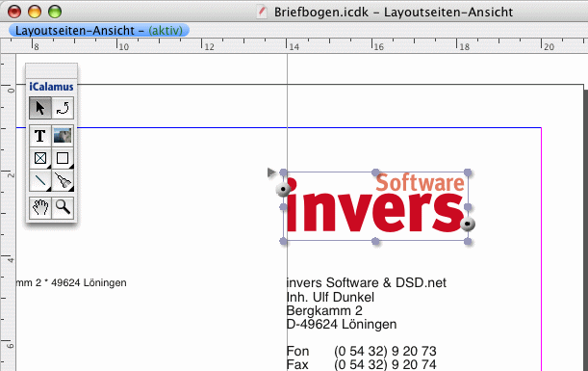The image size is (588, 371).
Task: Select the crossed-box frame tool
Action: coord(40,158)
